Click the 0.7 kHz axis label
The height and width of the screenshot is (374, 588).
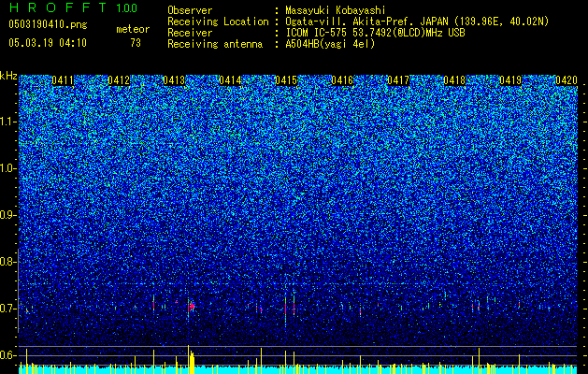(x=8, y=309)
